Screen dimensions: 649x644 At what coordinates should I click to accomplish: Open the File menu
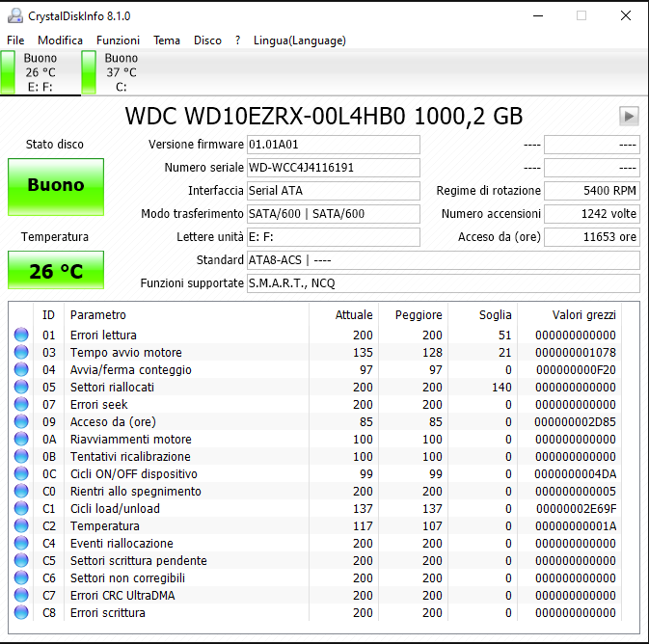pyautogui.click(x=15, y=40)
